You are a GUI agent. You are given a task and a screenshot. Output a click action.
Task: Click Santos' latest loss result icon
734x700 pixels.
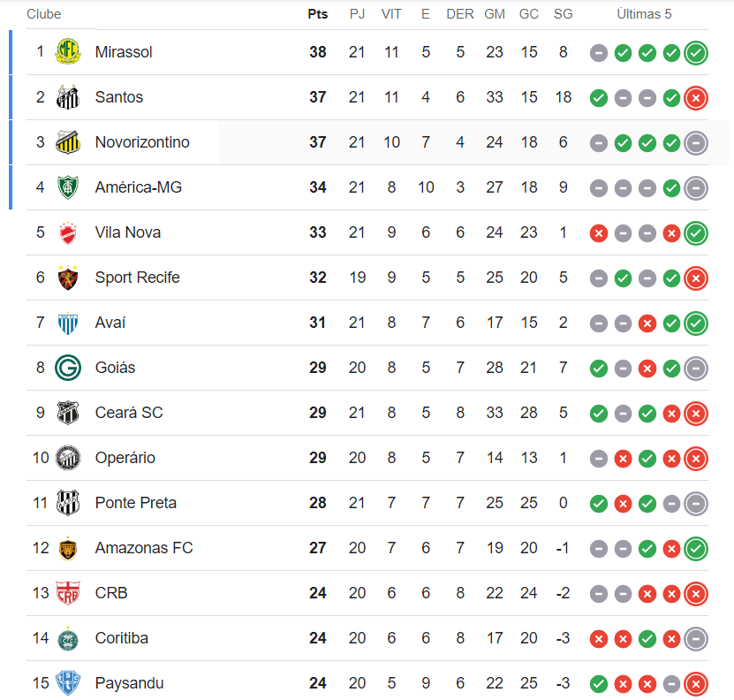point(696,98)
